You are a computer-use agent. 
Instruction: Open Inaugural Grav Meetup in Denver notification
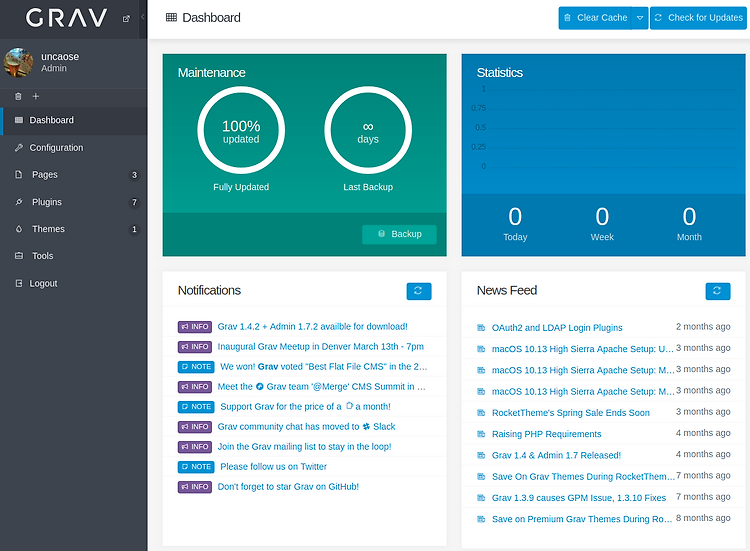[320, 347]
